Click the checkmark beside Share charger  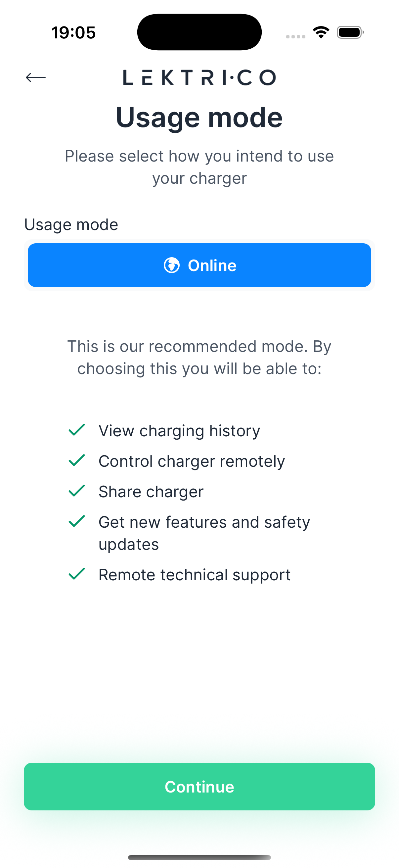pyautogui.click(x=77, y=491)
